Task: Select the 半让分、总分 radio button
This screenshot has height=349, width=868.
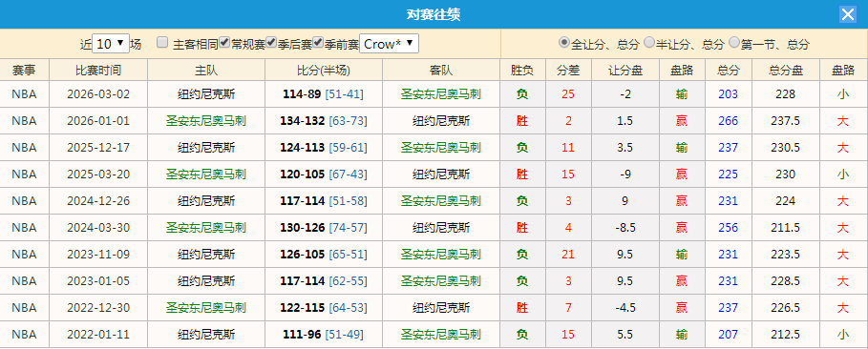Action: [x=648, y=43]
